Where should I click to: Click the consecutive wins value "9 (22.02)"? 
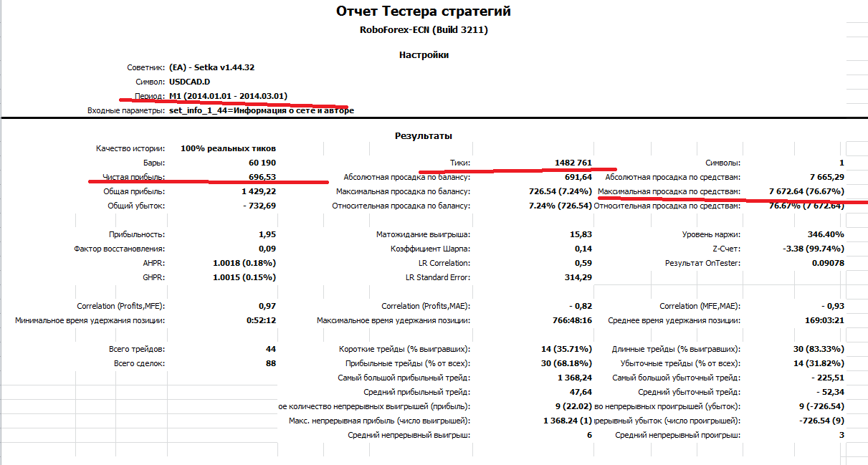(572, 406)
